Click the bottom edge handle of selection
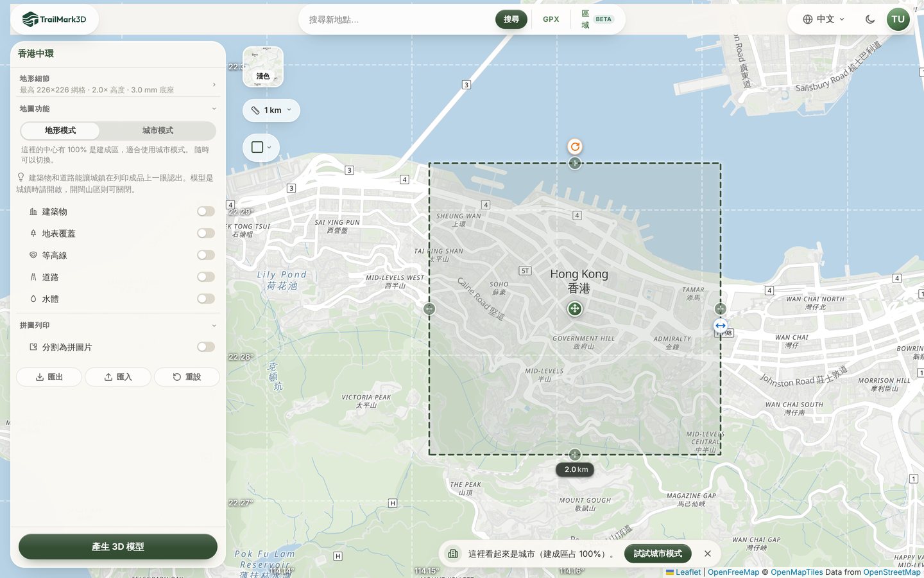 [x=575, y=455]
